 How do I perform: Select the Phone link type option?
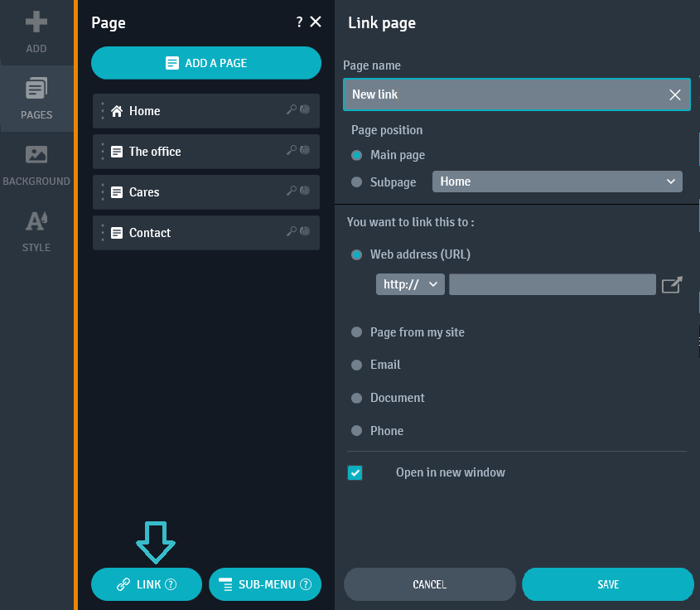click(356, 431)
